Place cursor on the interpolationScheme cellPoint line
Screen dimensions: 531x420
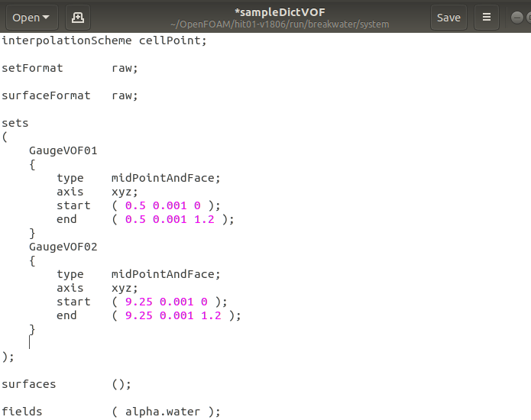[104, 40]
